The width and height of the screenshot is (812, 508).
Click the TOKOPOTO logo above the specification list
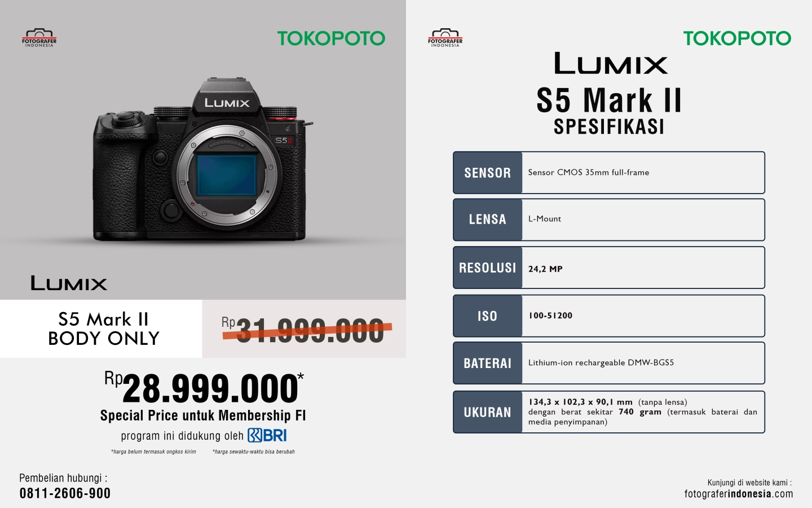(x=737, y=38)
